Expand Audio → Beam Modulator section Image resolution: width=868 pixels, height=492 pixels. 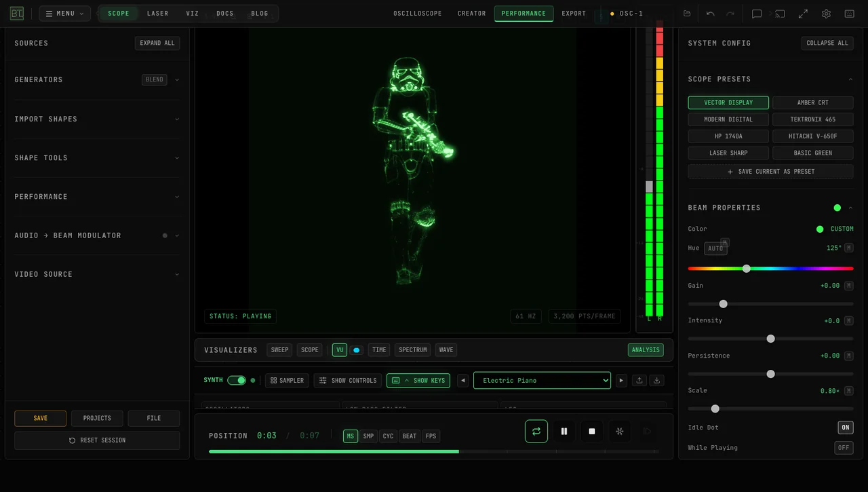(177, 235)
